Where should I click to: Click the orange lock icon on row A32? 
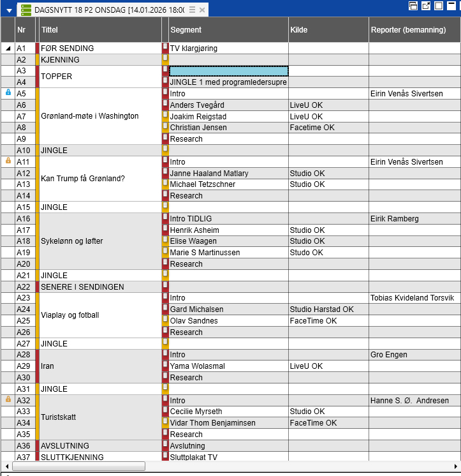tap(8, 399)
